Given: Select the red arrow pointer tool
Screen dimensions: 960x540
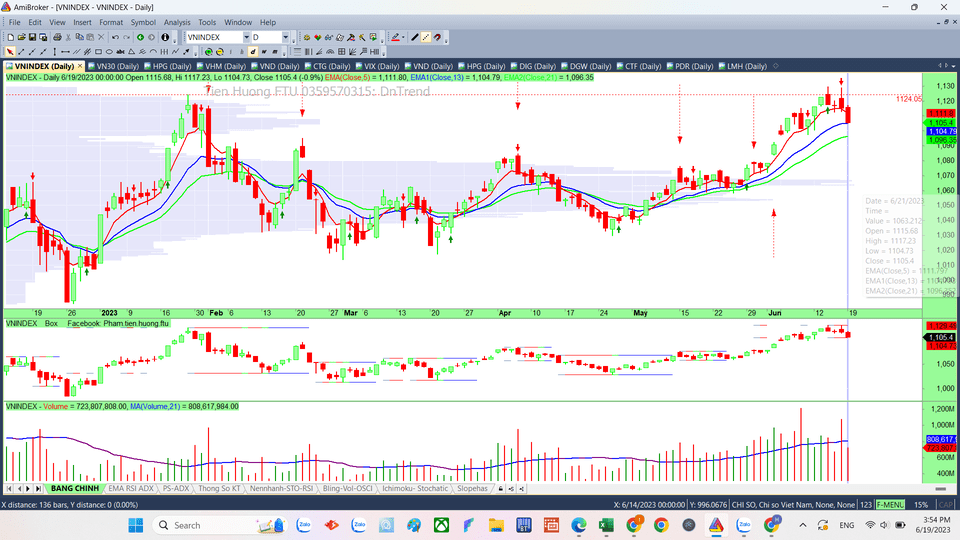Looking at the screenshot, I should click(x=10, y=51).
